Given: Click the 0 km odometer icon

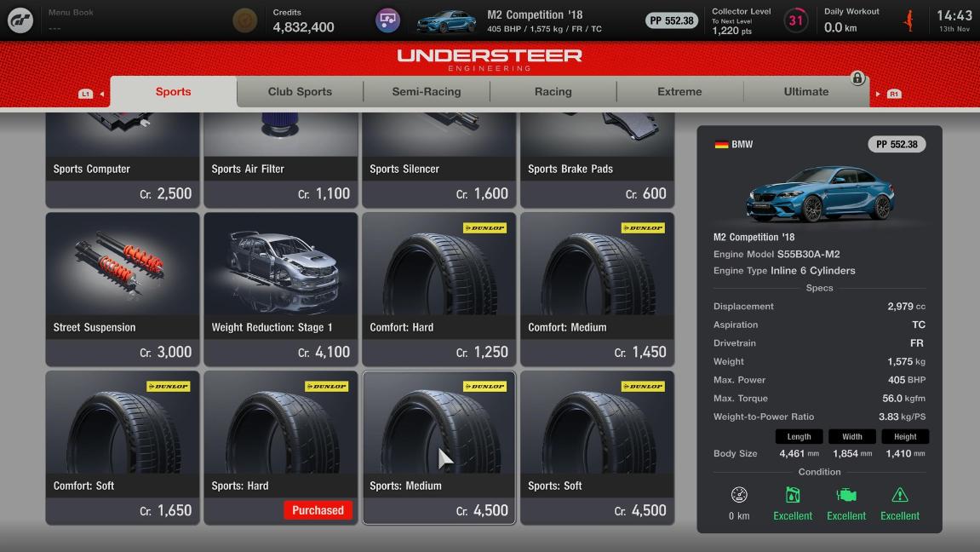Looking at the screenshot, I should pos(739,494).
